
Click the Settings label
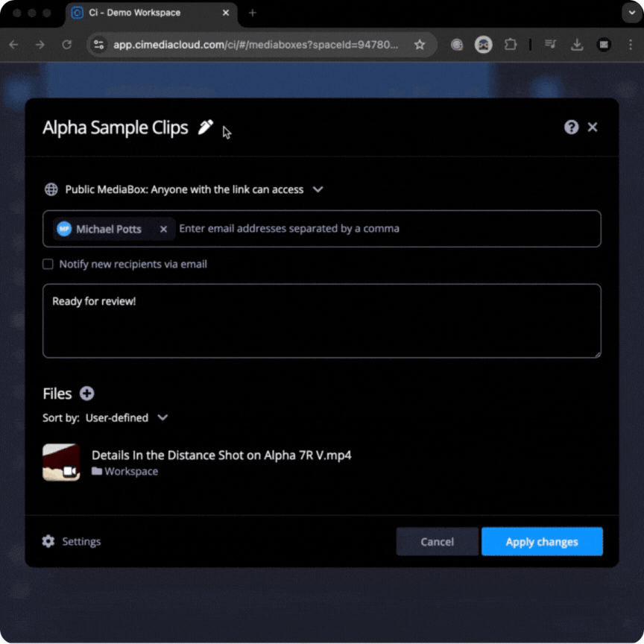click(81, 541)
